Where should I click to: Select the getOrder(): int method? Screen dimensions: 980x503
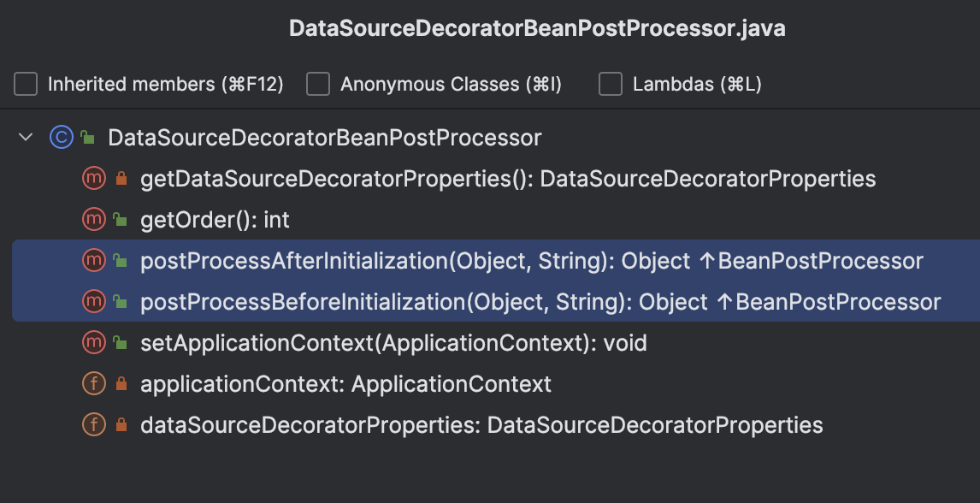pos(215,220)
